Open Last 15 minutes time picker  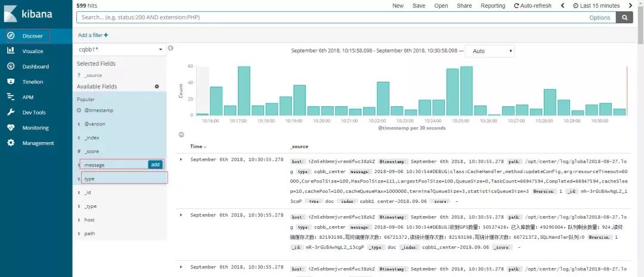tap(596, 6)
